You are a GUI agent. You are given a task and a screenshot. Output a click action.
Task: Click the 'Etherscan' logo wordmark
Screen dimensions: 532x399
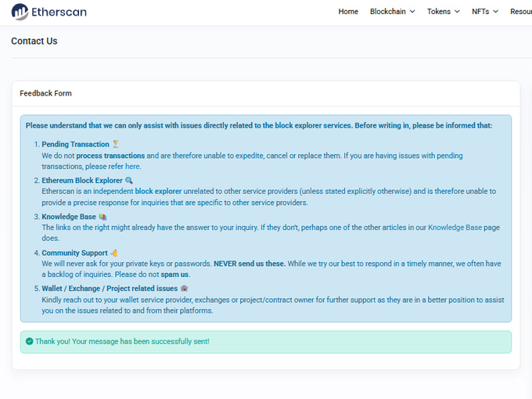pyautogui.click(x=59, y=12)
